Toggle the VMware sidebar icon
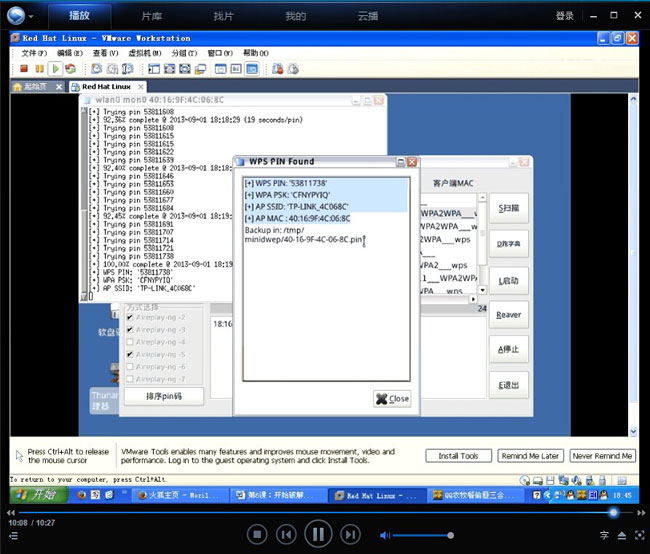Image resolution: width=650 pixels, height=554 pixels. [154, 69]
